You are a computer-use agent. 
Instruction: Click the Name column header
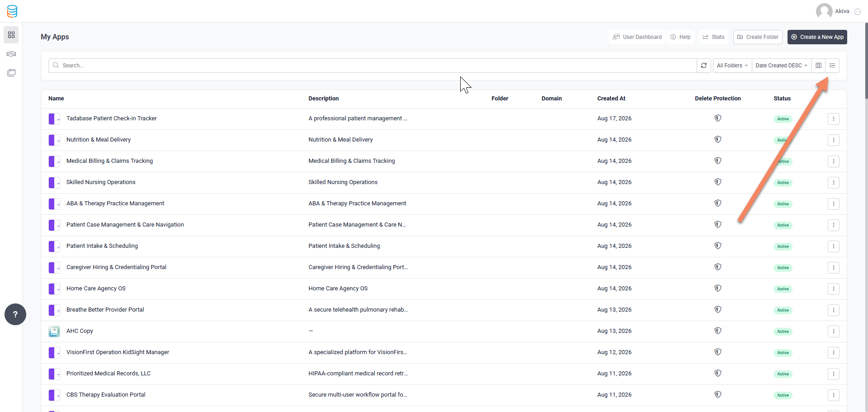click(x=56, y=99)
